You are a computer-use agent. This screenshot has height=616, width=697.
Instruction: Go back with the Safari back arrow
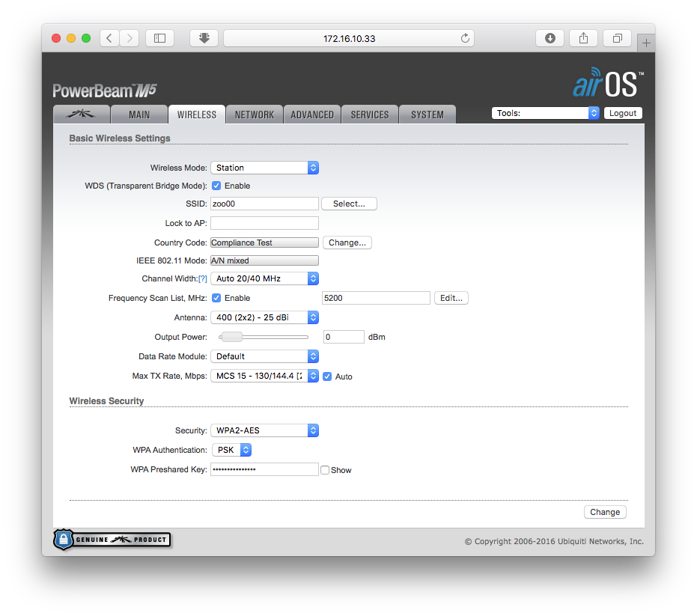pyautogui.click(x=110, y=38)
